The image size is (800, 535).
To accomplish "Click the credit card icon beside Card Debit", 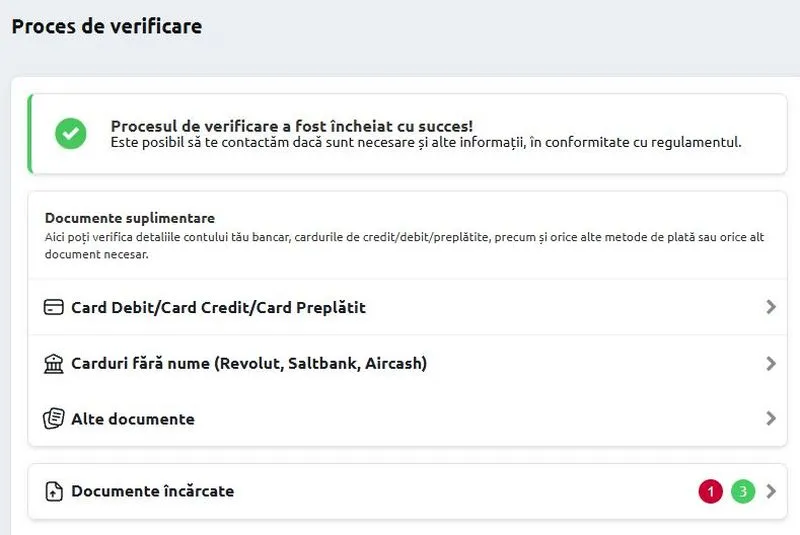I will point(54,307).
